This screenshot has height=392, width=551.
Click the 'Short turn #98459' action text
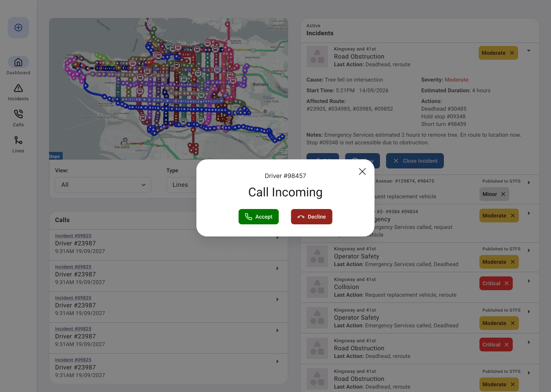pyautogui.click(x=444, y=124)
